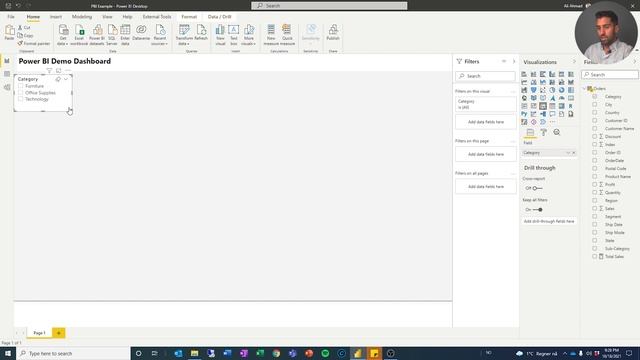Turn on the Cross-report toggle
This screenshot has height=360, width=640.
pyautogui.click(x=538, y=188)
